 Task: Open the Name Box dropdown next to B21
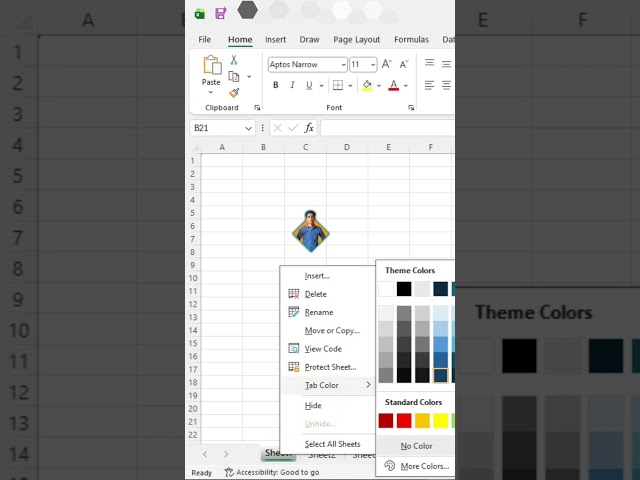coord(248,128)
